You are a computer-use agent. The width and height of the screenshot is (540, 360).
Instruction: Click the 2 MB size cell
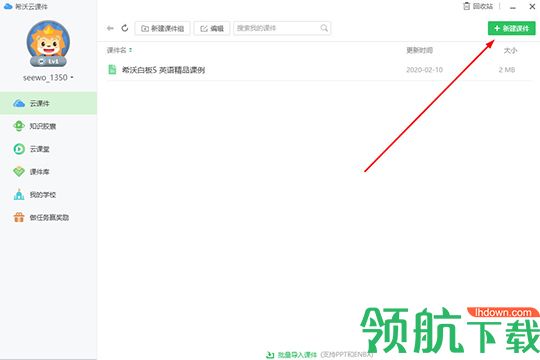click(507, 70)
